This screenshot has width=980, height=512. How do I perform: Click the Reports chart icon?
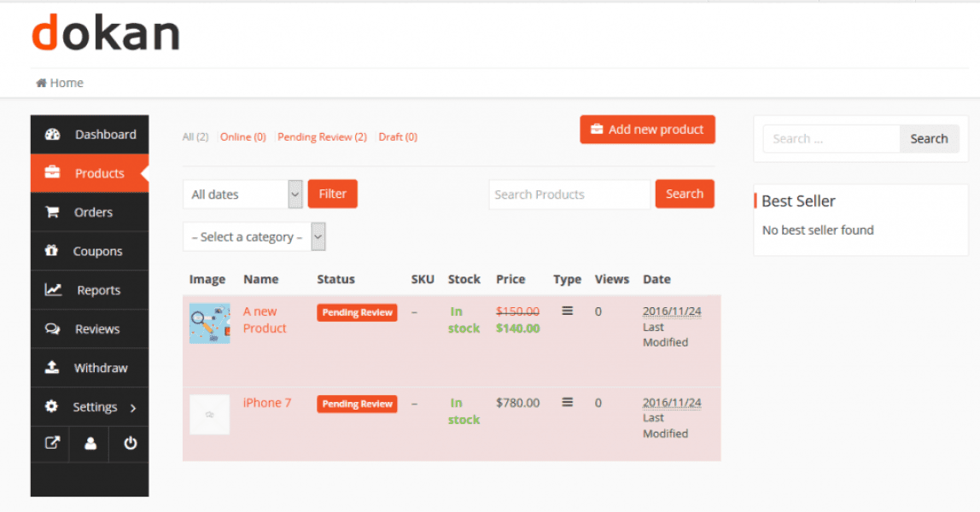(53, 290)
